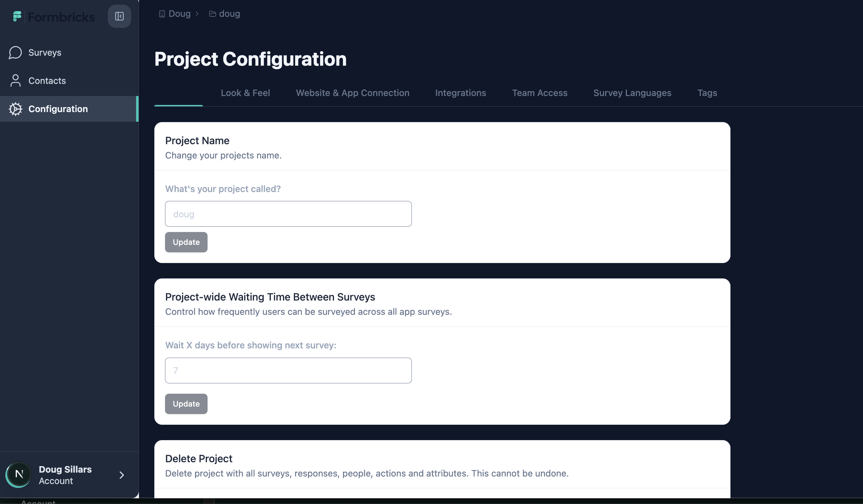Select the Team Access tab
Viewport: 863px width, 504px height.
tap(539, 93)
